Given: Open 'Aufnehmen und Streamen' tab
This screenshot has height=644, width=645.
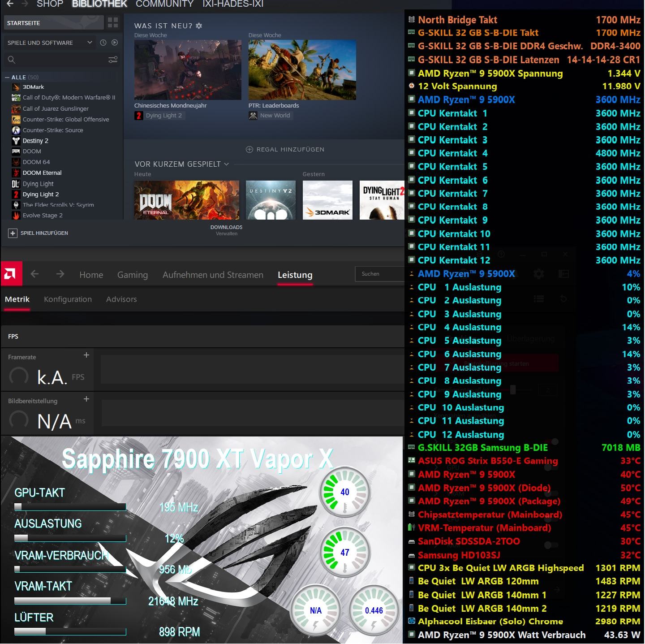Looking at the screenshot, I should click(213, 275).
